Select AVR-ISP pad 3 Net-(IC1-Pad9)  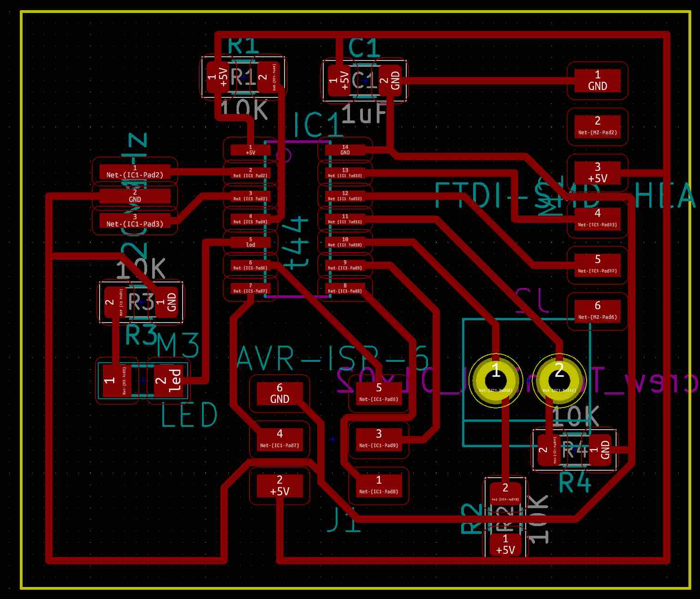point(379,440)
